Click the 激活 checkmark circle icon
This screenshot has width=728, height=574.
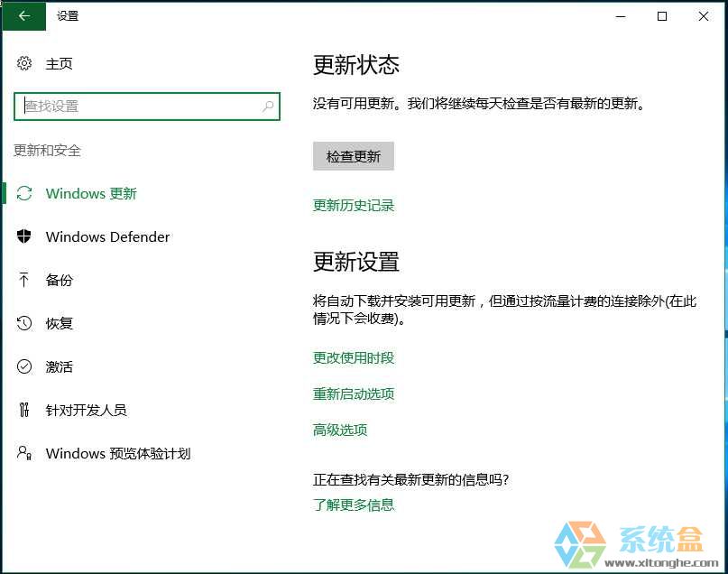pos(24,366)
